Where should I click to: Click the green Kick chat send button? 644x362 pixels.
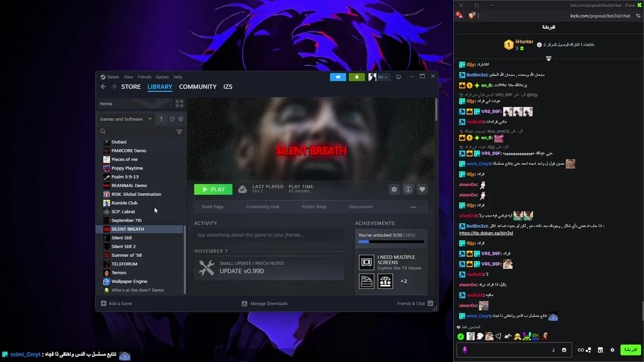[630, 349]
